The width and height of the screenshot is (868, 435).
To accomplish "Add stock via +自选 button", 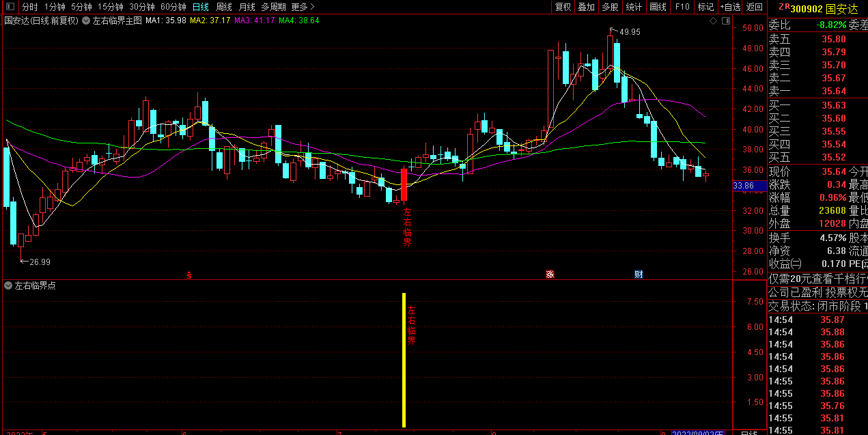I will 729,7.
